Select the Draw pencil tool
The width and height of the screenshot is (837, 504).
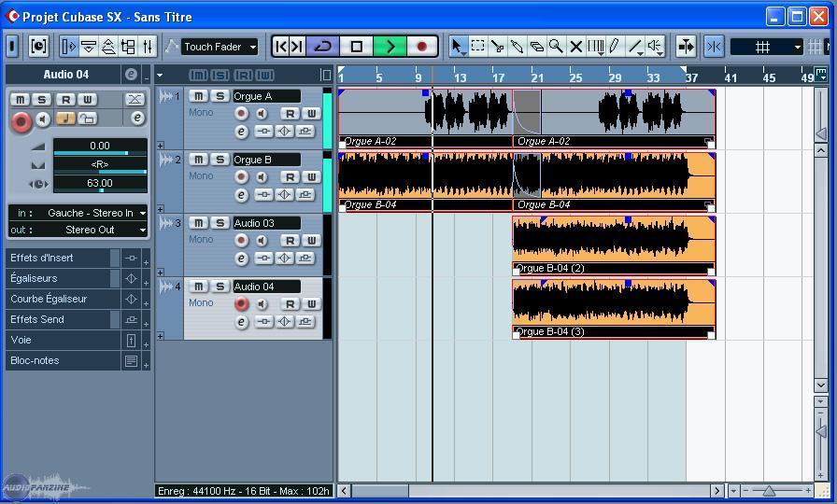pyautogui.click(x=615, y=47)
